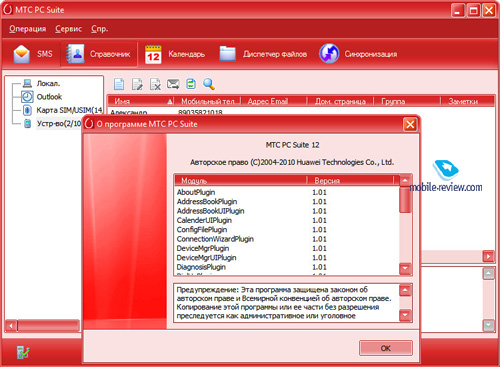The width and height of the screenshot is (500, 367).
Task: Close the О программе dialog
Action: click(x=410, y=124)
